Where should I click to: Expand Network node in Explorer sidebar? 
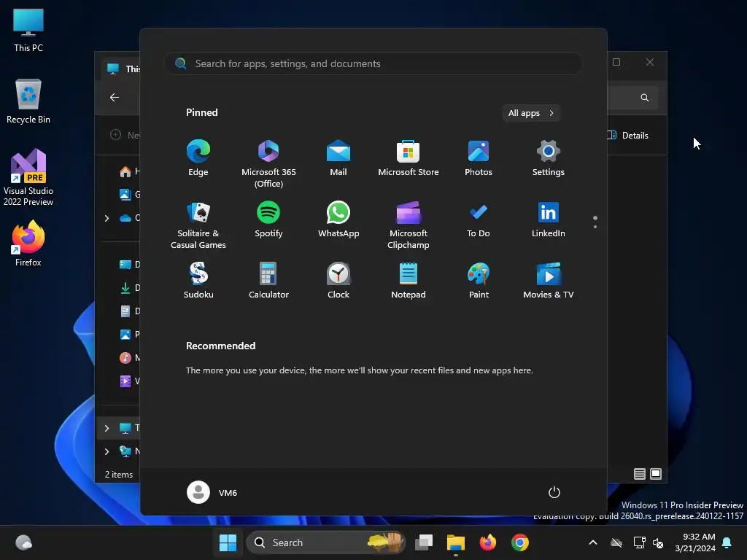(107, 451)
